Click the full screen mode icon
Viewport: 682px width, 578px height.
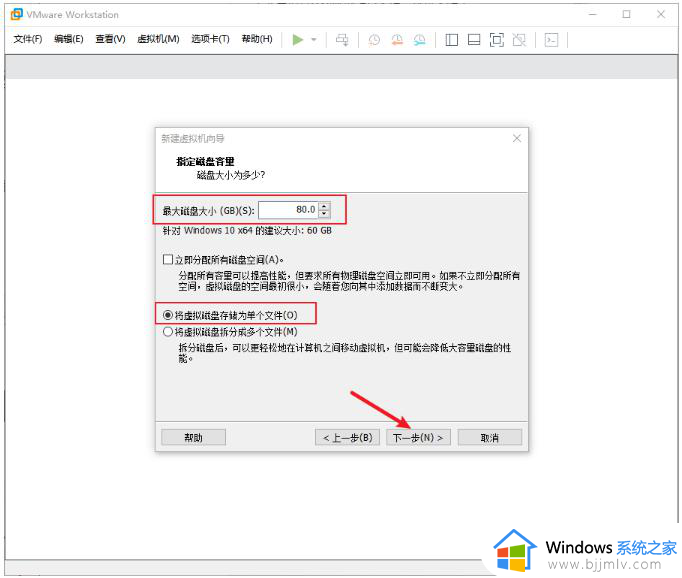tap(496, 40)
